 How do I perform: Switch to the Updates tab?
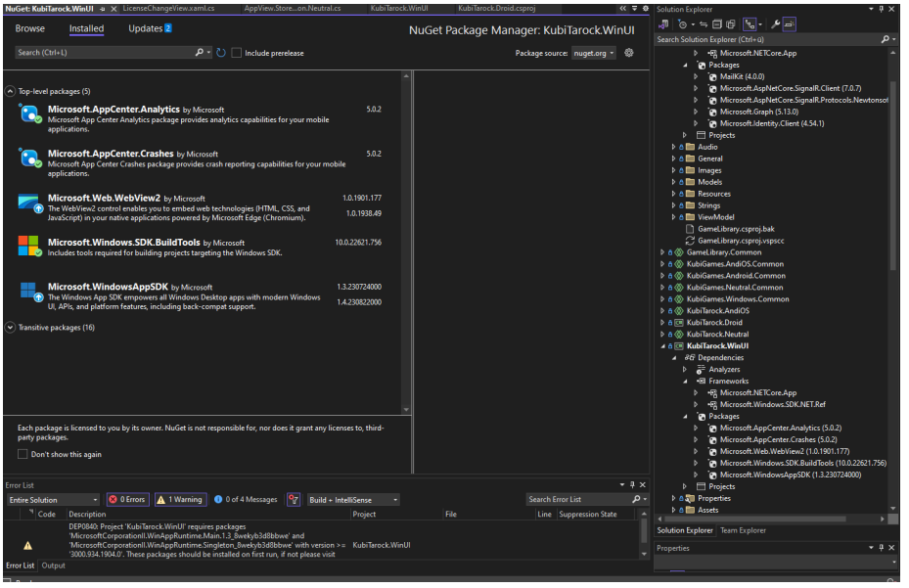pyautogui.click(x=150, y=28)
